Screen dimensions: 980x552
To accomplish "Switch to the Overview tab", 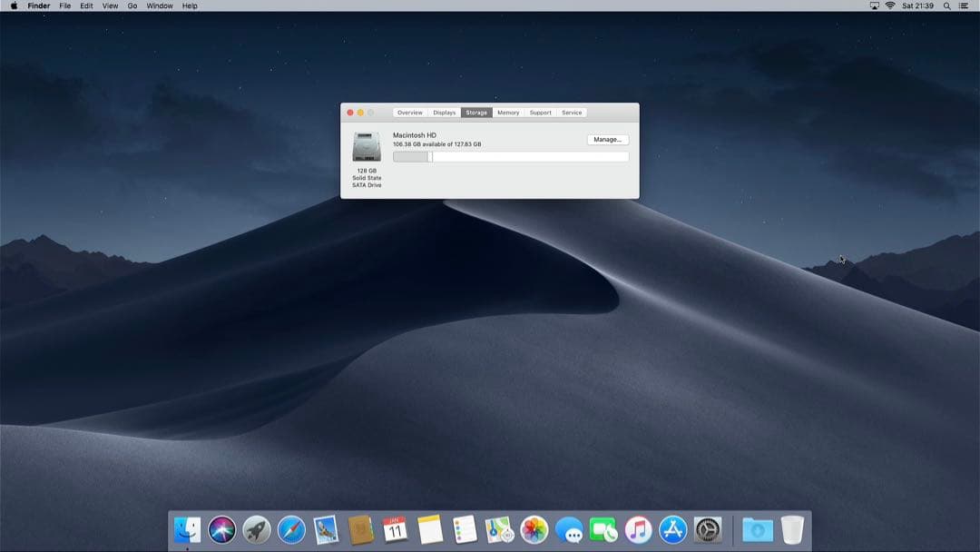I will pyautogui.click(x=409, y=112).
